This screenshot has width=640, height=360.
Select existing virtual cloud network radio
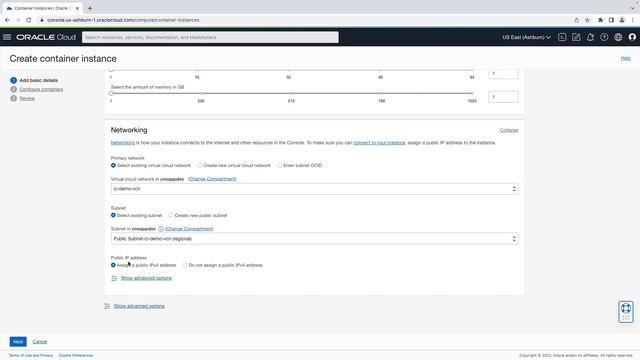pyautogui.click(x=113, y=165)
